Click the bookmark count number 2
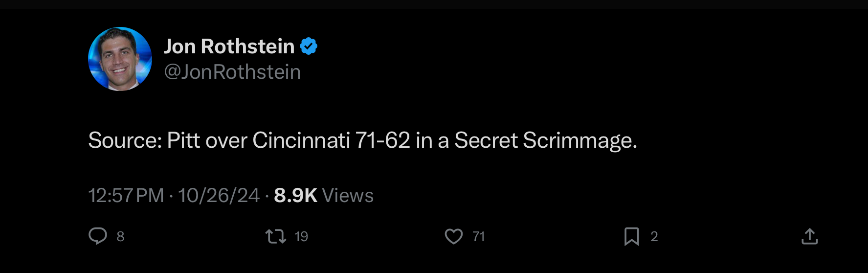This screenshot has height=273, width=868. (654, 237)
